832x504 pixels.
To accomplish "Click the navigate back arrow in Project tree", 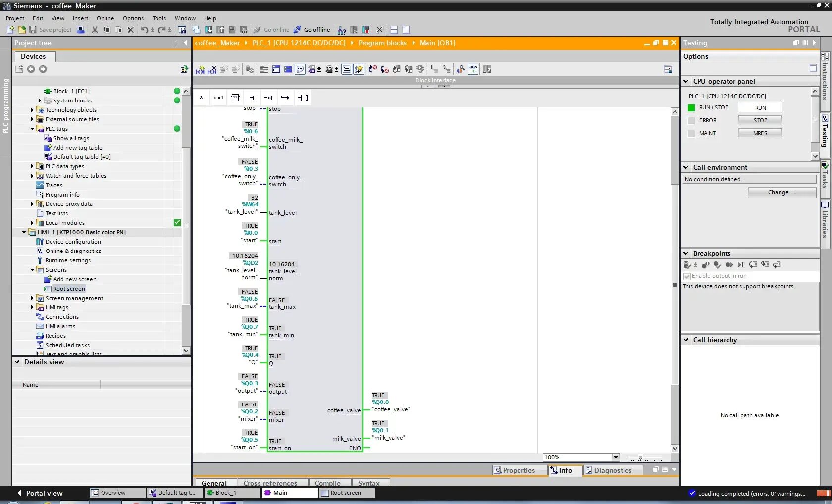I will click(31, 69).
